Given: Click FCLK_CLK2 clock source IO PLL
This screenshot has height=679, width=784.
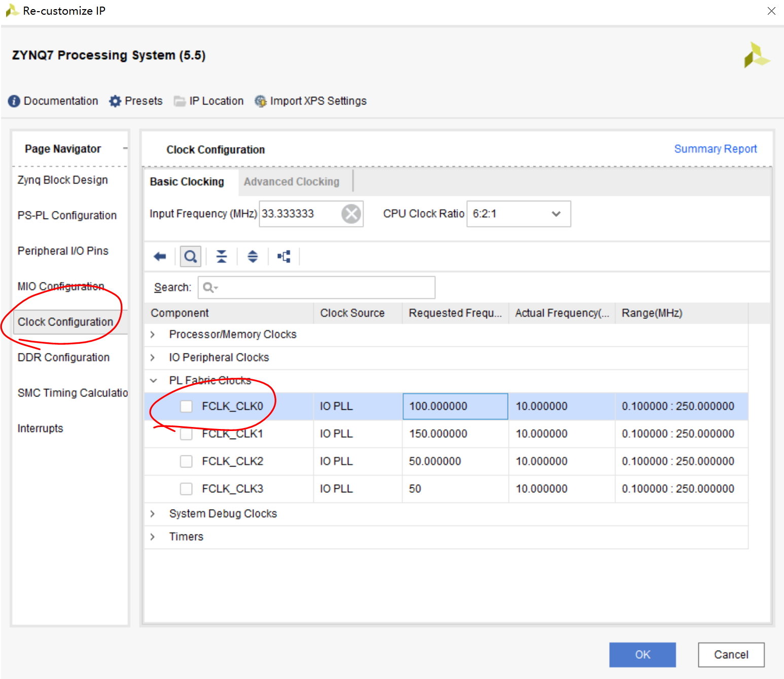Looking at the screenshot, I should [358, 461].
